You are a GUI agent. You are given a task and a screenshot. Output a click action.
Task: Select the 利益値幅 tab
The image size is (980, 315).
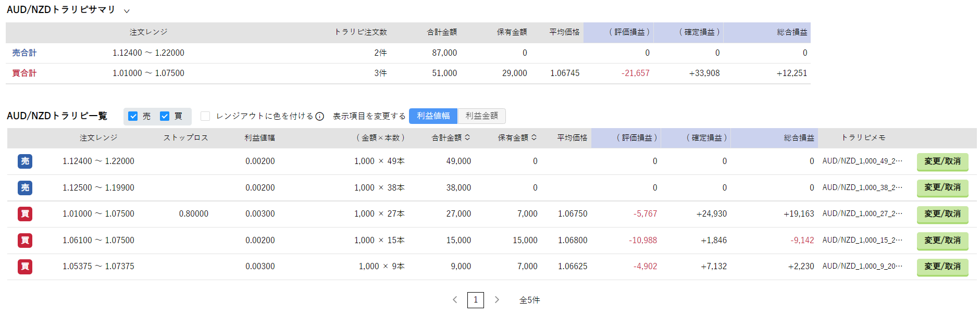point(433,116)
